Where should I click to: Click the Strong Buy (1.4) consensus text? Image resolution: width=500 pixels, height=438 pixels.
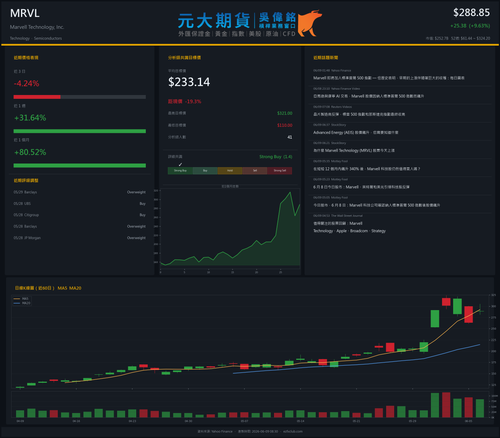click(276, 157)
